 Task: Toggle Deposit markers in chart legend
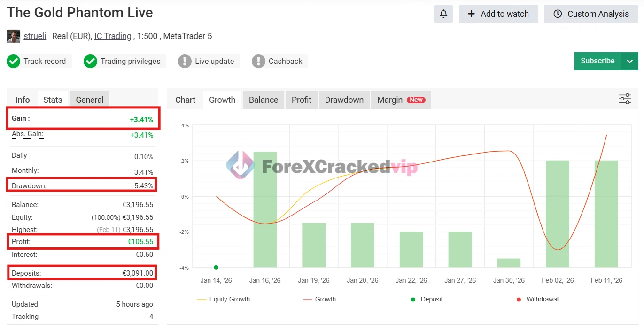427,299
